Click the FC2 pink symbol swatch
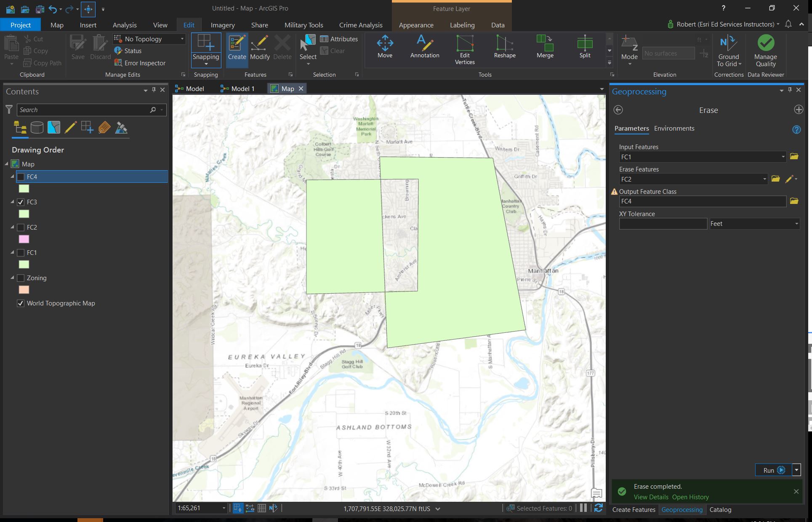The height and width of the screenshot is (522, 812). [x=24, y=239]
